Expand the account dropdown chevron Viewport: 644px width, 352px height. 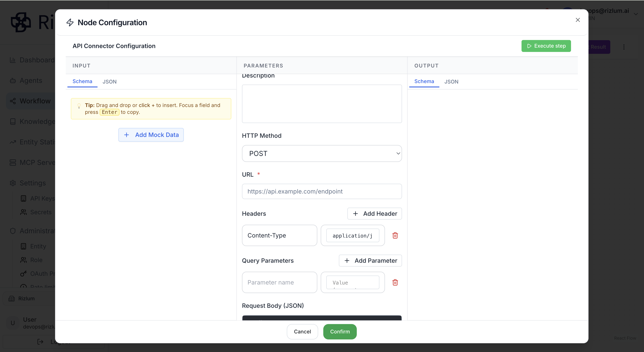tap(636, 14)
